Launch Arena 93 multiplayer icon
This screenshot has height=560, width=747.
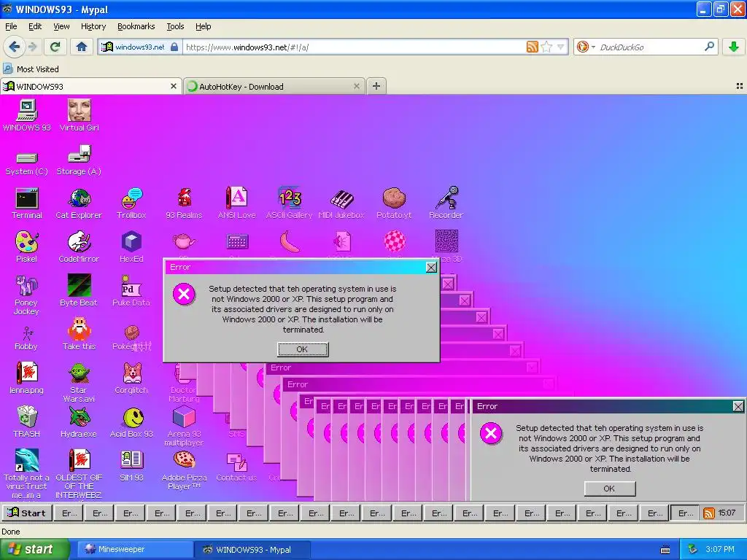184,426
